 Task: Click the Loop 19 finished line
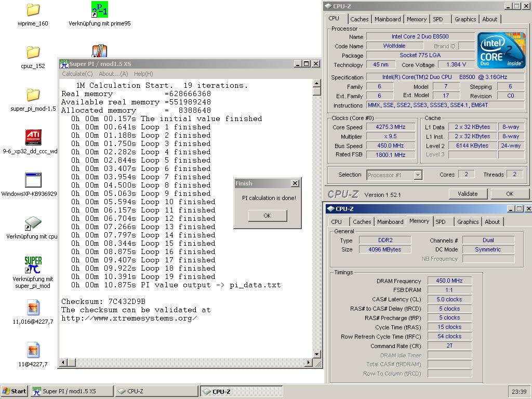pos(143,276)
